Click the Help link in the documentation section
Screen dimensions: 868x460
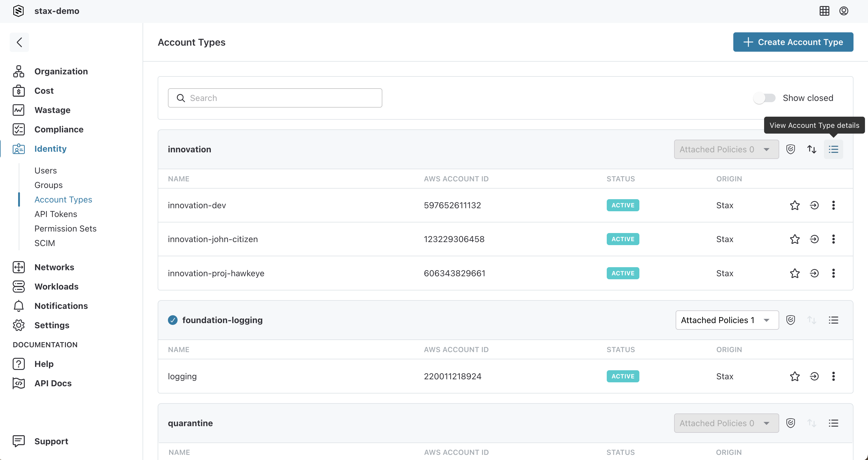click(44, 364)
